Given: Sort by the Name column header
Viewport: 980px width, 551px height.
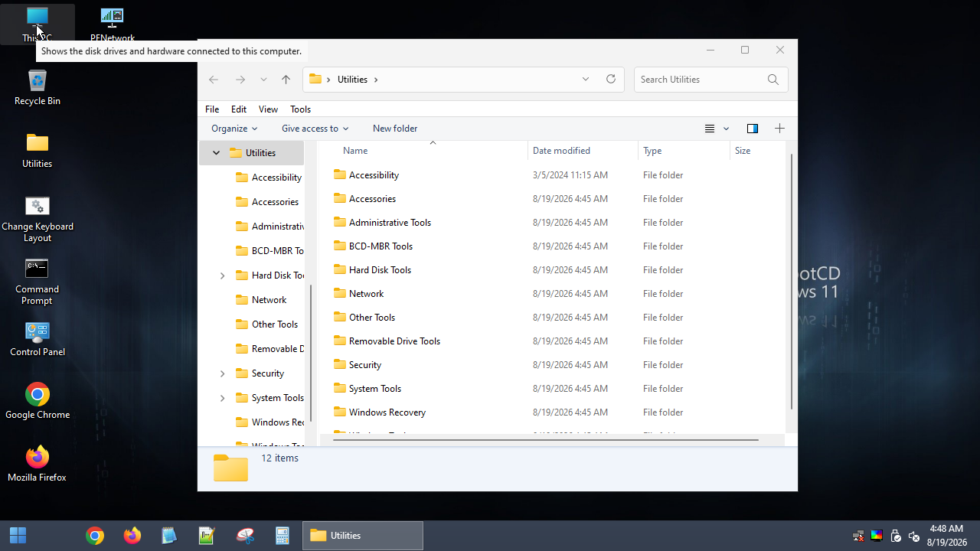Looking at the screenshot, I should pos(423,151).
